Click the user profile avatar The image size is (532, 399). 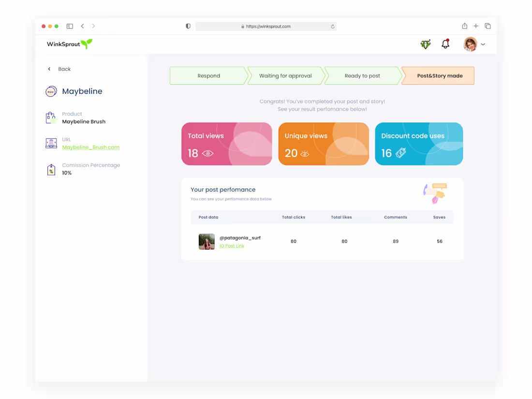click(470, 44)
